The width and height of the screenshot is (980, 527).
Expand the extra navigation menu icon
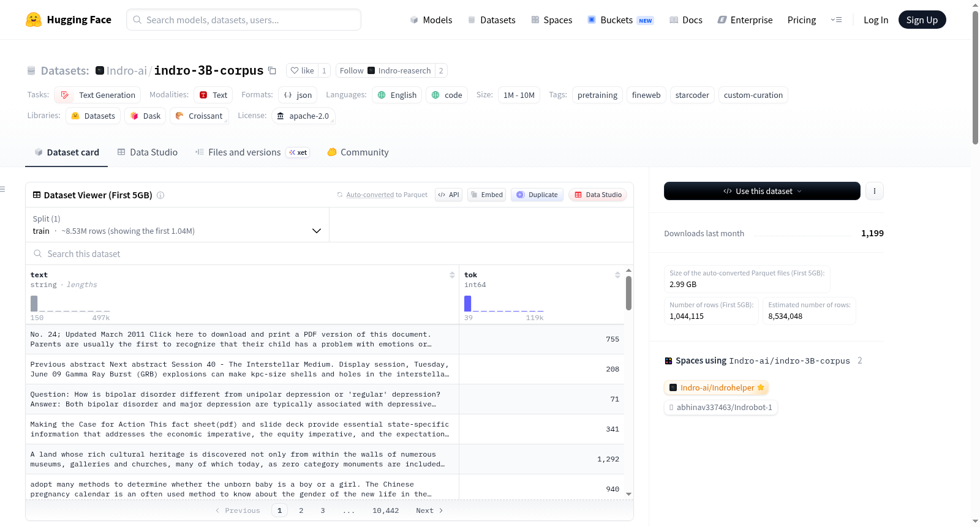pyautogui.click(x=836, y=20)
